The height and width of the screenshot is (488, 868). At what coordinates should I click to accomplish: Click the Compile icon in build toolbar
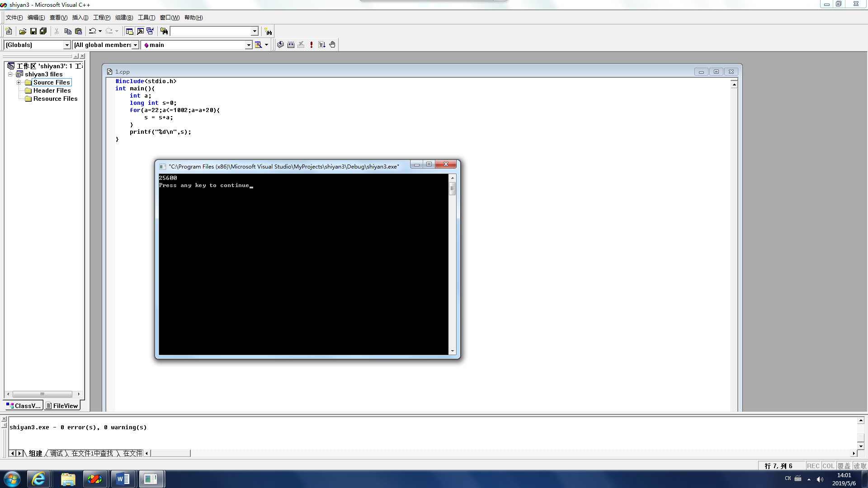pyautogui.click(x=280, y=44)
